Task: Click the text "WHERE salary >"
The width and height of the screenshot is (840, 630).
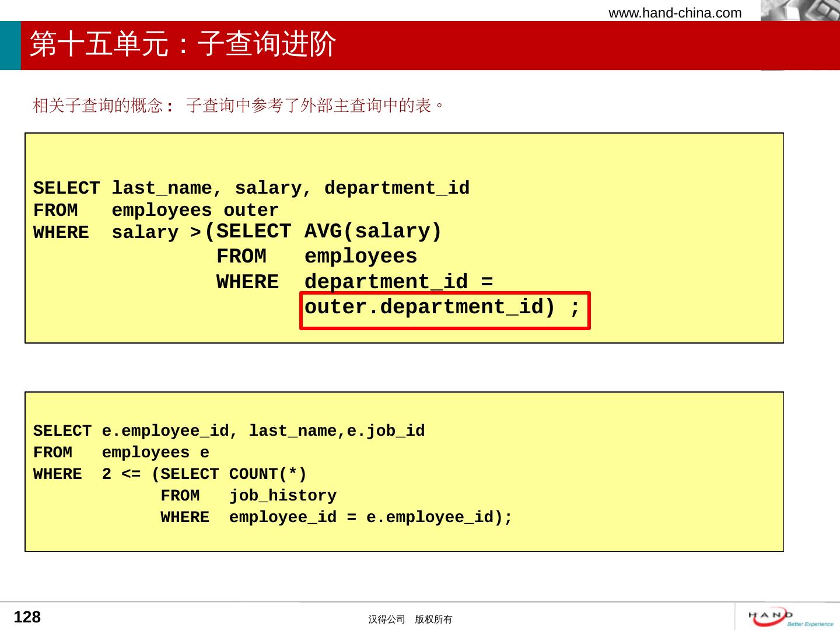Action: point(117,233)
